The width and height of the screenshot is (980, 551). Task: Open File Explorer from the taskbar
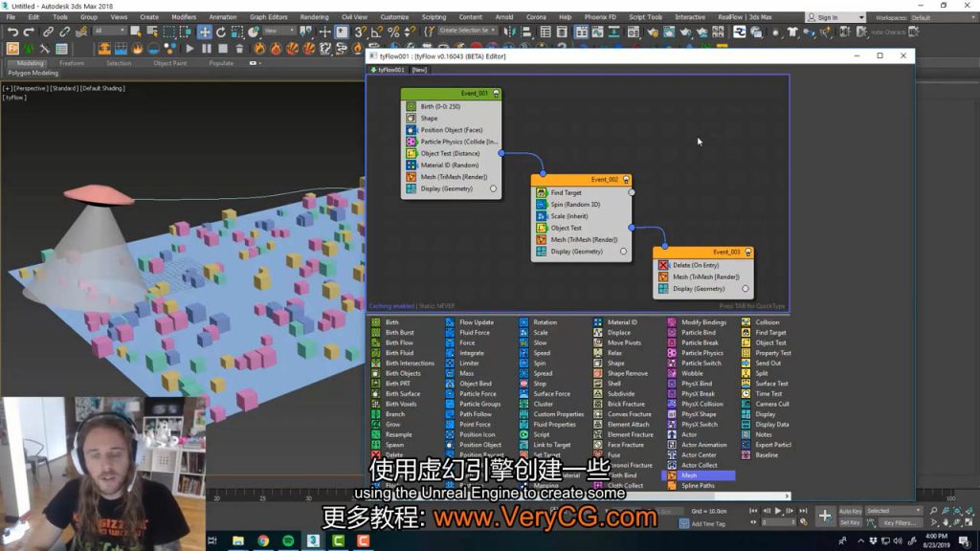238,540
